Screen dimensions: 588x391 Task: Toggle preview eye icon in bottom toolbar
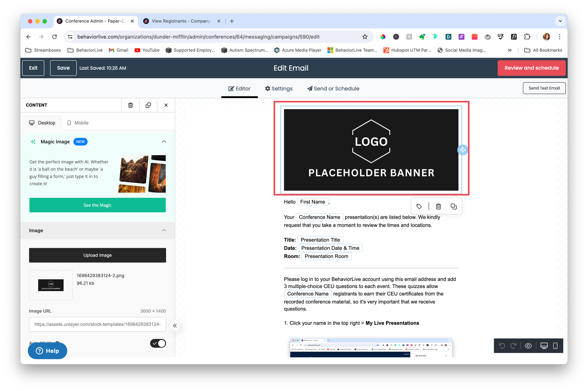pyautogui.click(x=528, y=346)
